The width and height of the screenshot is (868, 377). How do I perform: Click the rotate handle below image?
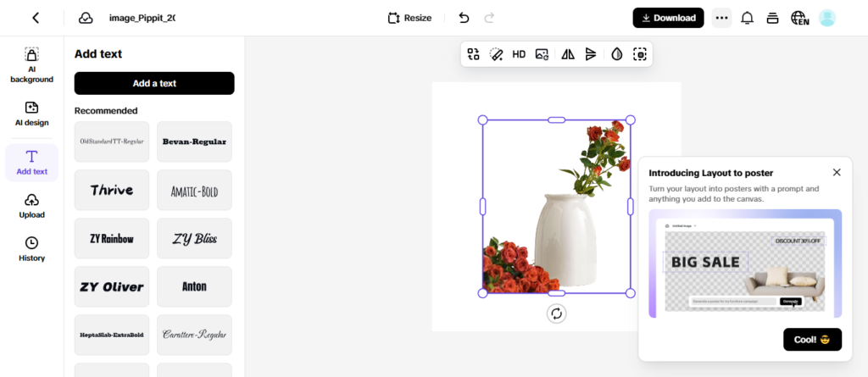click(556, 313)
